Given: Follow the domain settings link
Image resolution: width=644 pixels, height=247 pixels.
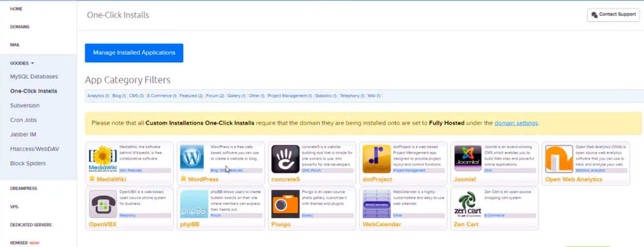Looking at the screenshot, I should coord(516,123).
